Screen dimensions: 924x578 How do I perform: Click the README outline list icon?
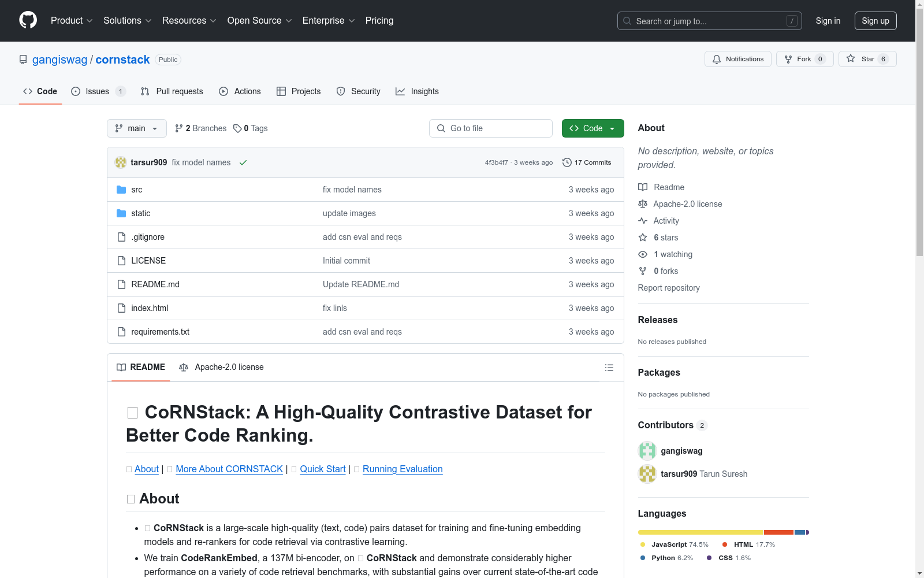(609, 368)
